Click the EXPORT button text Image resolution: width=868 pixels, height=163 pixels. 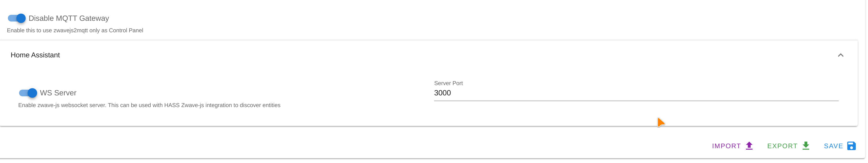tap(782, 146)
